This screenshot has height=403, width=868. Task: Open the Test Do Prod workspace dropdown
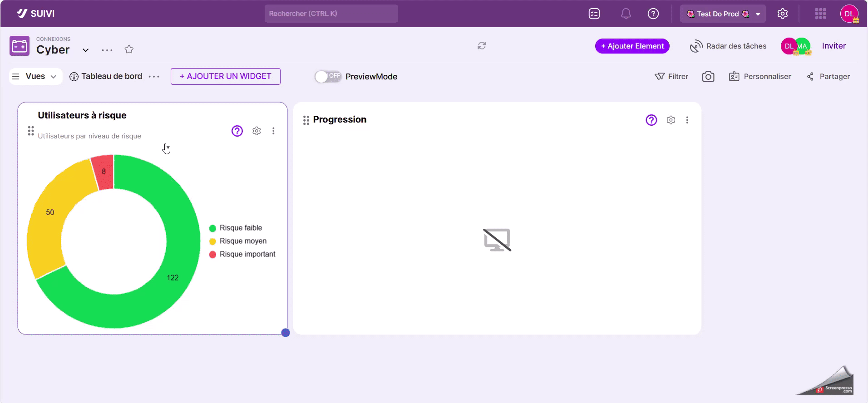[722, 14]
